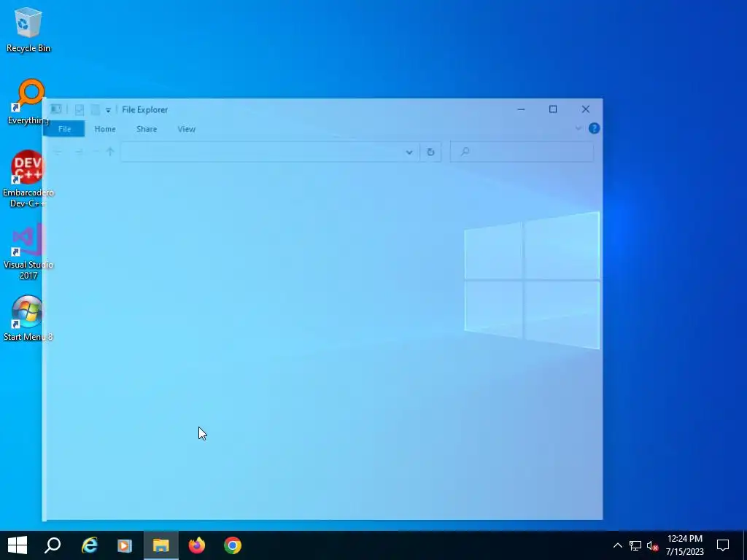The width and height of the screenshot is (747, 560).
Task: Open the Customize Quick Access Toolbar dropdown
Action: (108, 110)
